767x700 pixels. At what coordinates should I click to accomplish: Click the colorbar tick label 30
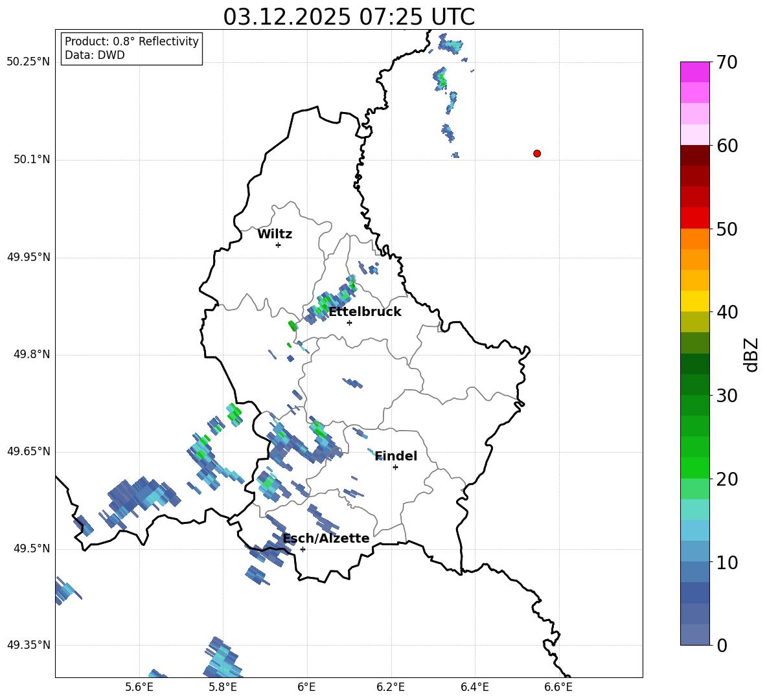(x=727, y=396)
